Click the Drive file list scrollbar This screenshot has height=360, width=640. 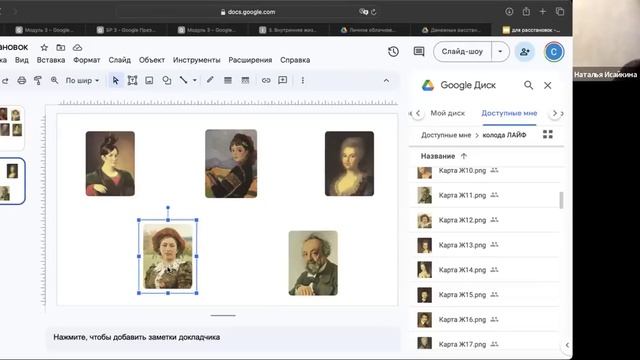point(561,200)
